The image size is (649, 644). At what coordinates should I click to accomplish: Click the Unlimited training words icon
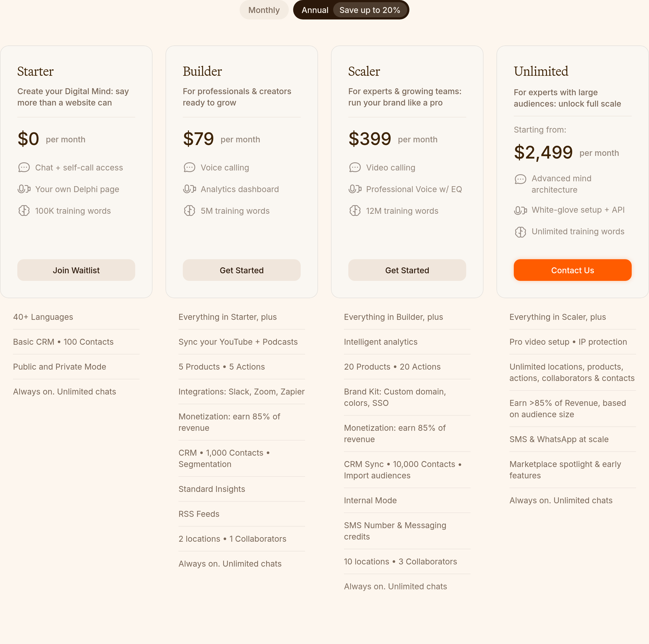520,232
